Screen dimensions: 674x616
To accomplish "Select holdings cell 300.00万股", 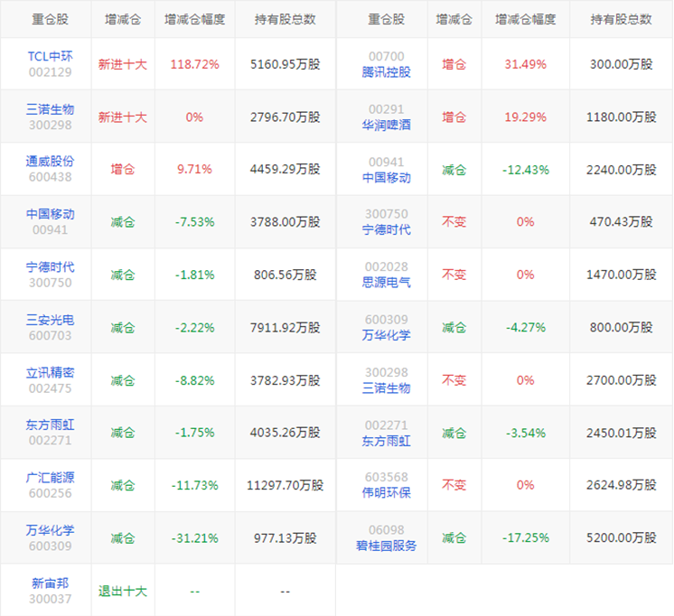I will pos(622,64).
